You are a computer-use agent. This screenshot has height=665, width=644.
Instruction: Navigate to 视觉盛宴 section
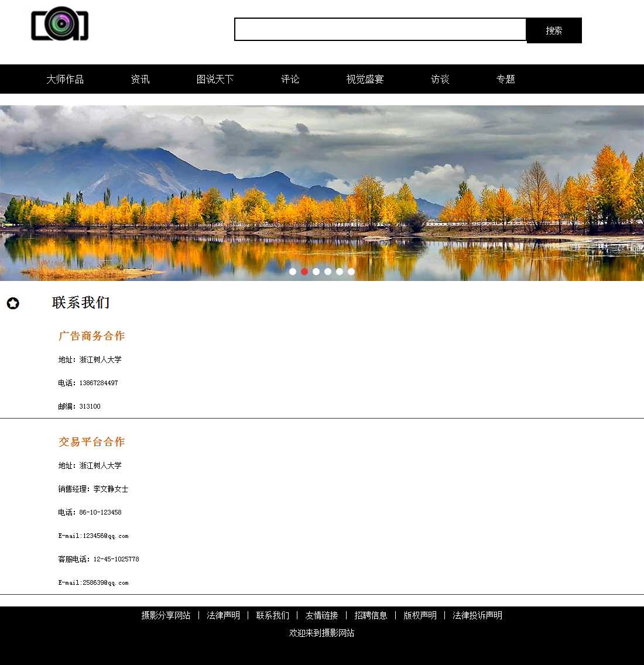tap(365, 79)
